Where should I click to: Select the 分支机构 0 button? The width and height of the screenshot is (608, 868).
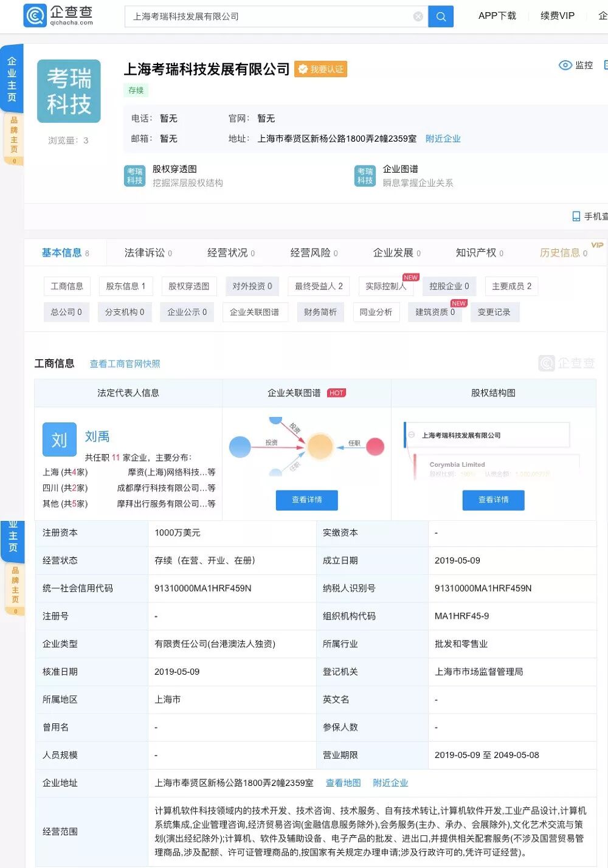pos(124,312)
